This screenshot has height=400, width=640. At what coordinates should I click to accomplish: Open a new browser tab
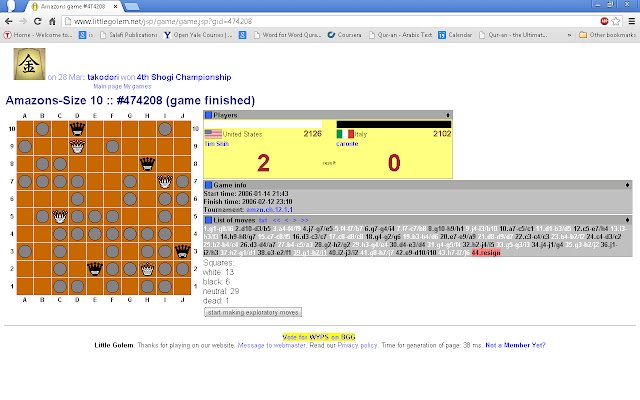point(131,7)
